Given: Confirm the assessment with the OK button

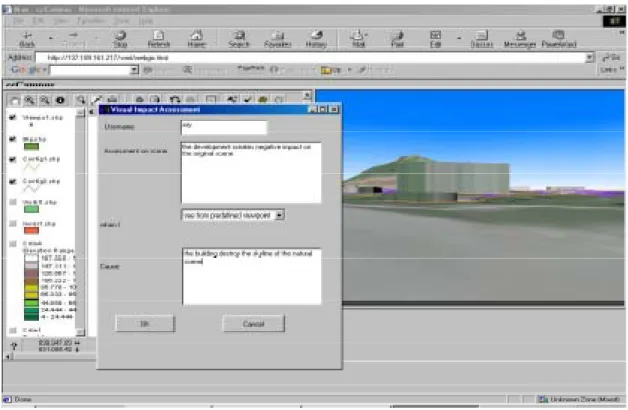Looking at the screenshot, I should click(145, 324).
